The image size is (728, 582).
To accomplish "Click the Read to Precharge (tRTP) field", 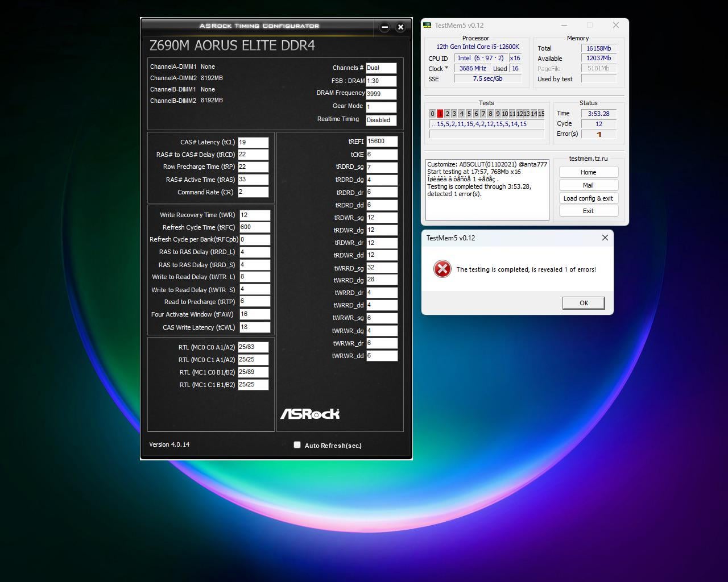I will click(x=255, y=302).
